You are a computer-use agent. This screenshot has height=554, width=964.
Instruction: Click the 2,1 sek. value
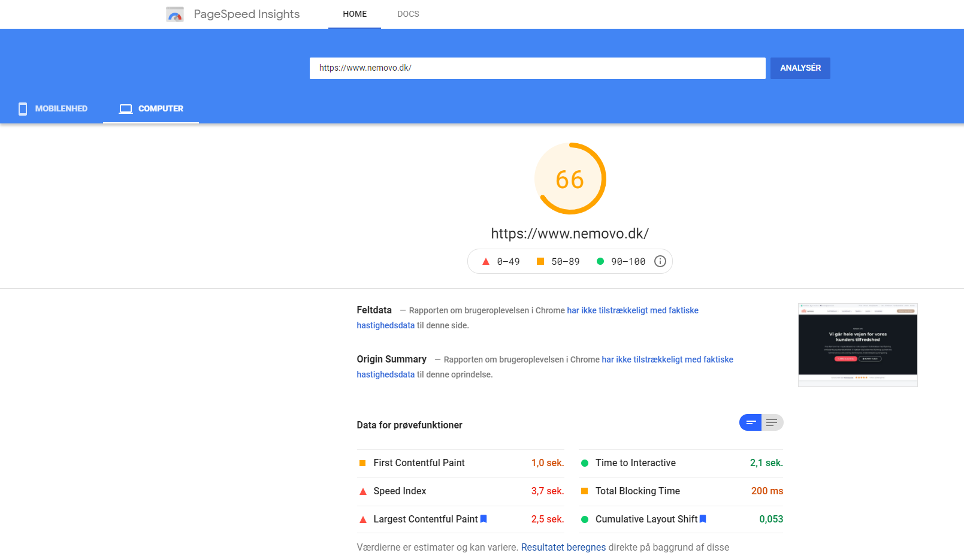click(766, 463)
